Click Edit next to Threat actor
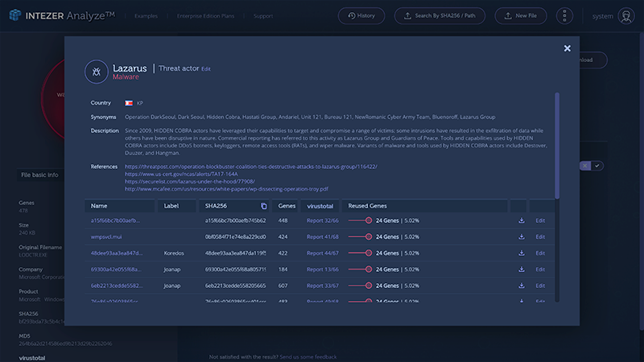Viewport: 644px width, 362px height. pos(206,69)
